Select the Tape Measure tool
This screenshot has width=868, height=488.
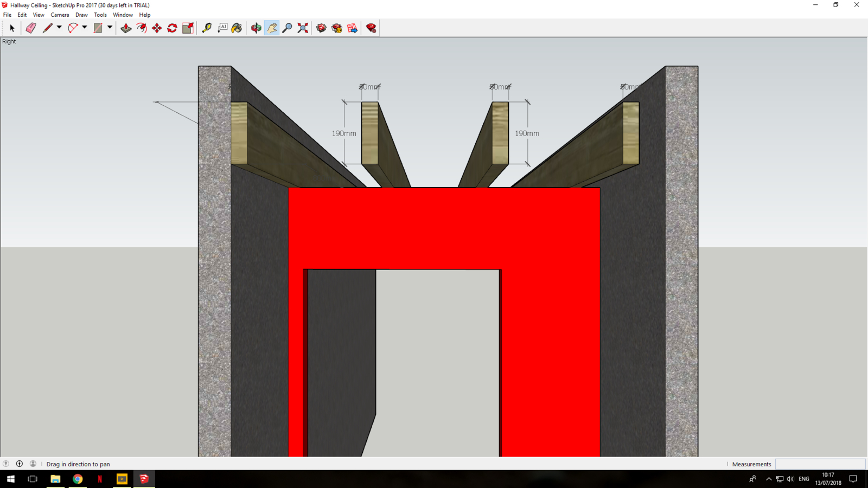click(x=207, y=28)
